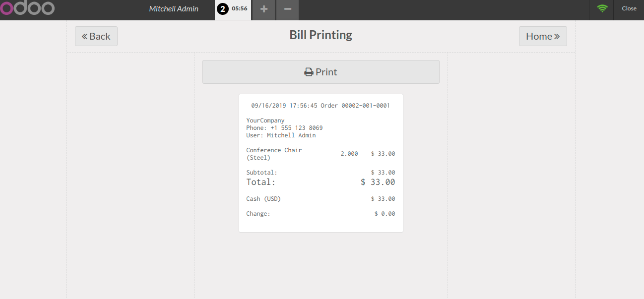Image resolution: width=644 pixels, height=299 pixels.
Task: Go back using the Back button
Action: (96, 36)
